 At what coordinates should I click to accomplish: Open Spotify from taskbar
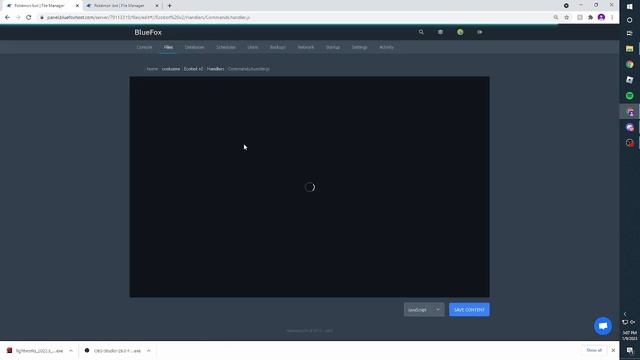click(630, 96)
